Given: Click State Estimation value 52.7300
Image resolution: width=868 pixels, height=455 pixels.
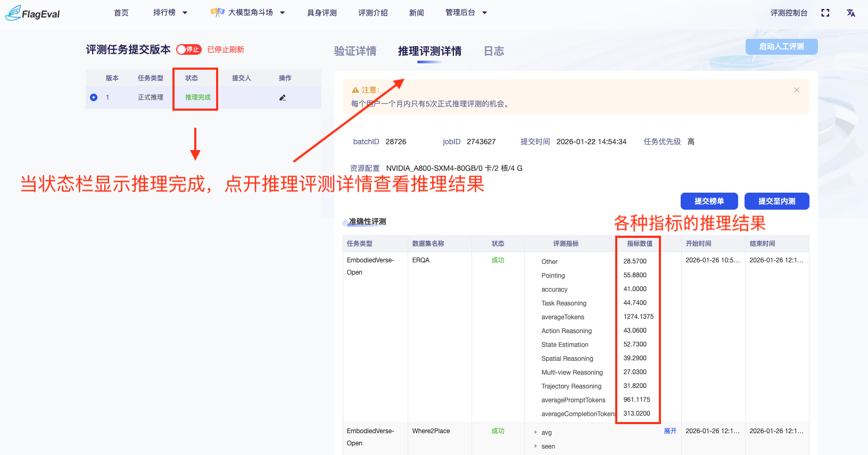Looking at the screenshot, I should tap(635, 344).
